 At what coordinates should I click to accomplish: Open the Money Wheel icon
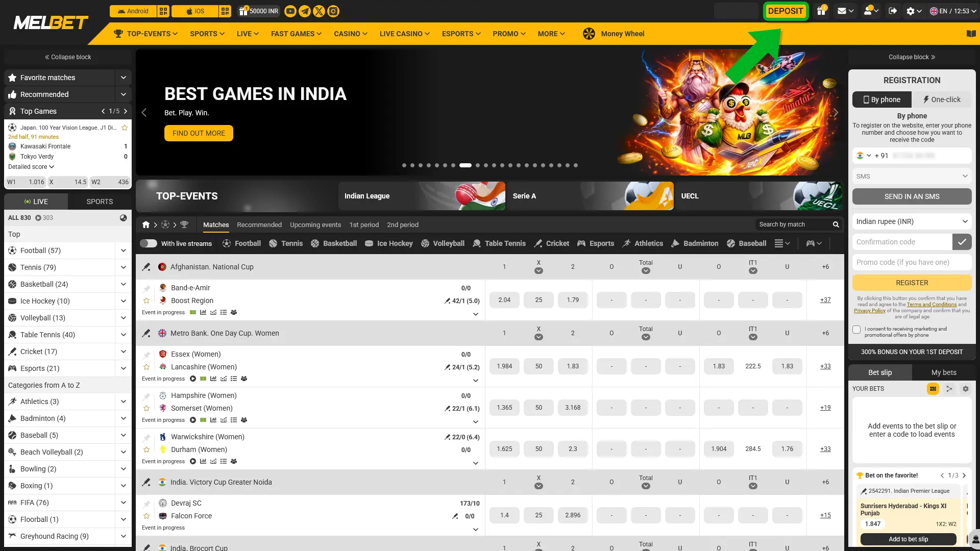[589, 34]
